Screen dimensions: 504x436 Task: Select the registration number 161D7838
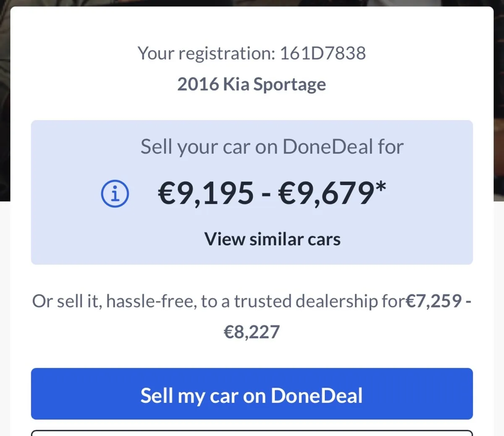[323, 53]
